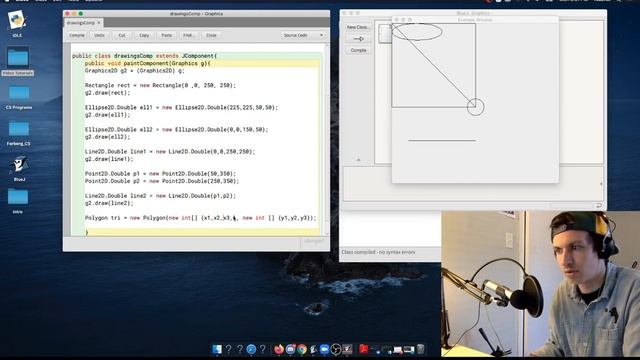640x360 pixels.
Task: Click the 'Ellipse2D.Double ell1' declaration line
Action: pyautogui.click(x=181, y=107)
